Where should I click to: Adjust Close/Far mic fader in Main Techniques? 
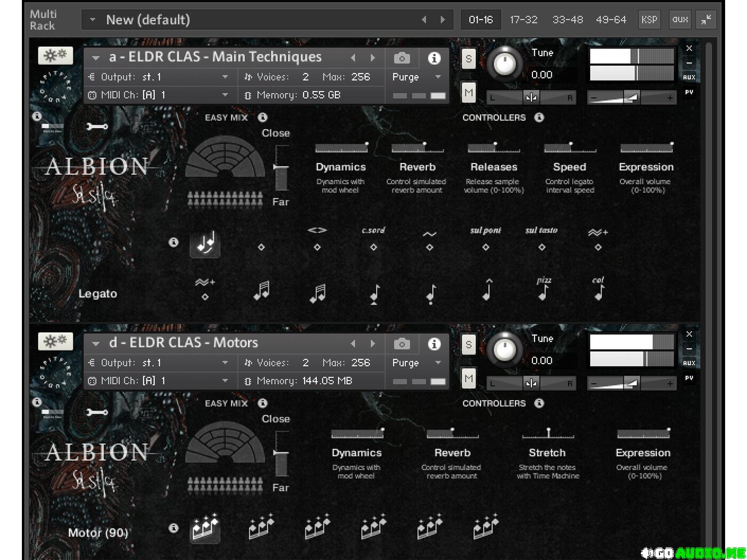(281, 167)
